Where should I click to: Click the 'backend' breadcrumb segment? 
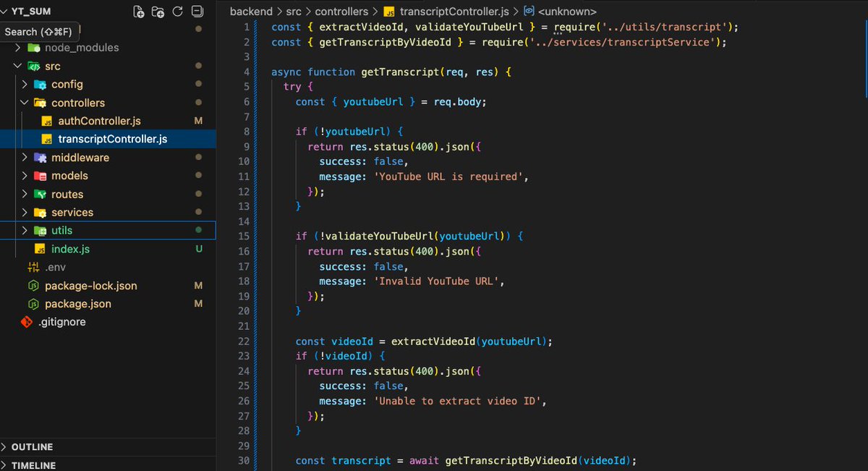251,12
